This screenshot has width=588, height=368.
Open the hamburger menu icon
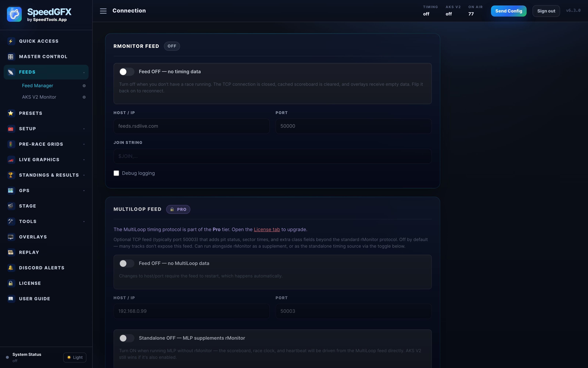[x=103, y=11]
